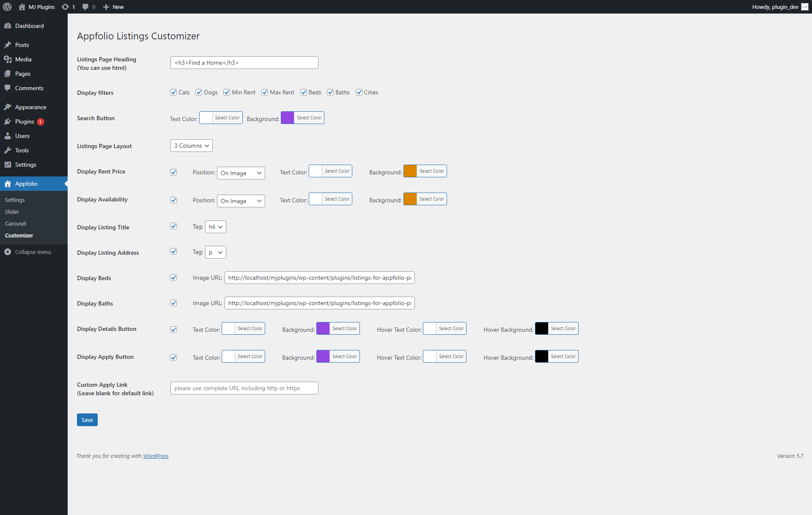Click the Pages icon in sidebar
The height and width of the screenshot is (515, 812).
[8, 74]
